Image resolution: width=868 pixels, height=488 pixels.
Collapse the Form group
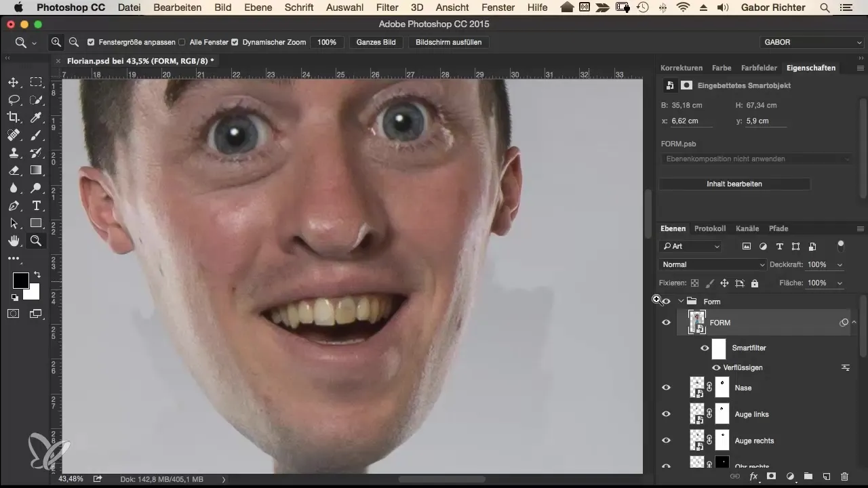tap(681, 302)
